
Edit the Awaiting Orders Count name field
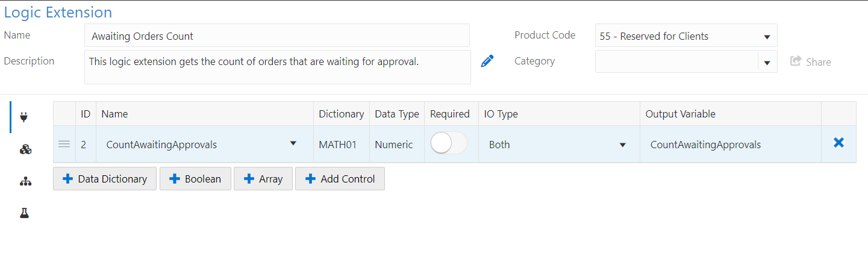pos(277,36)
